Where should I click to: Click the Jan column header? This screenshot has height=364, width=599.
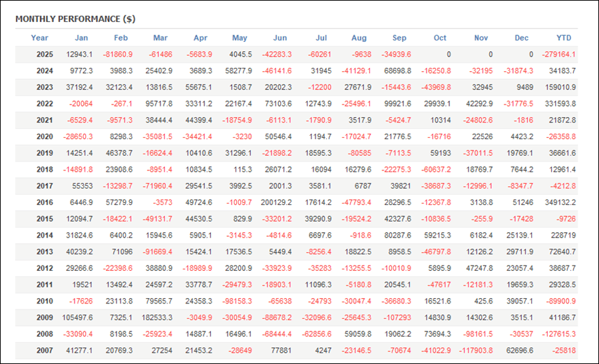click(81, 38)
